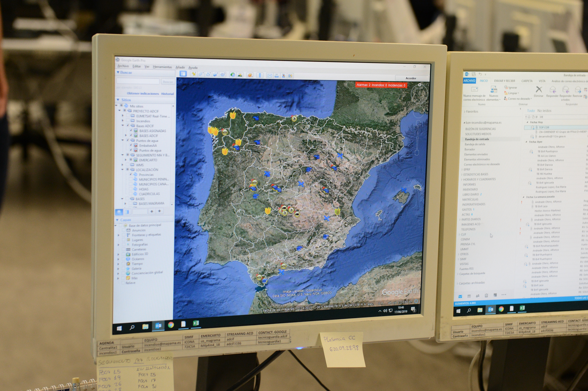Click the search text input field
Screen dimensions: 588x391
138,81
